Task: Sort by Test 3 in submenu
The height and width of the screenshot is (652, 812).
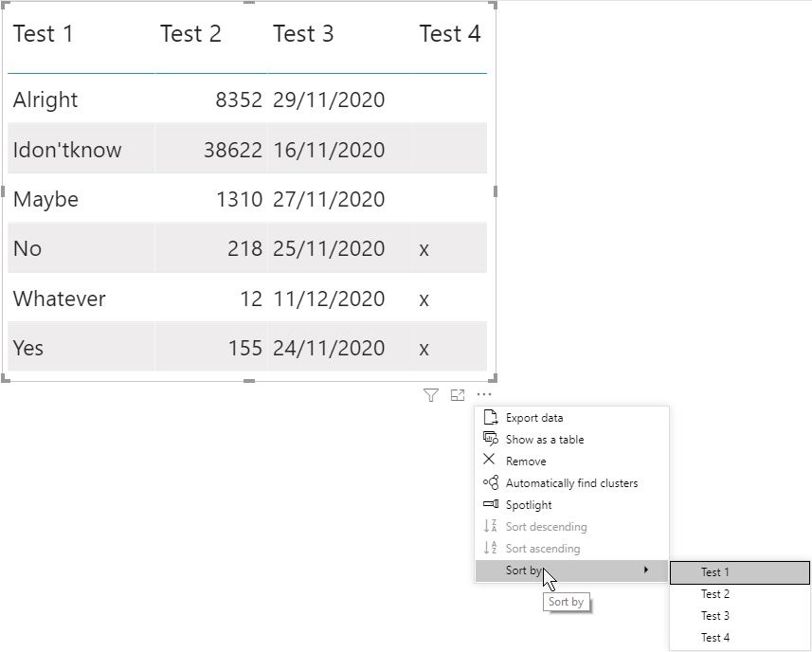Action: tap(739, 616)
